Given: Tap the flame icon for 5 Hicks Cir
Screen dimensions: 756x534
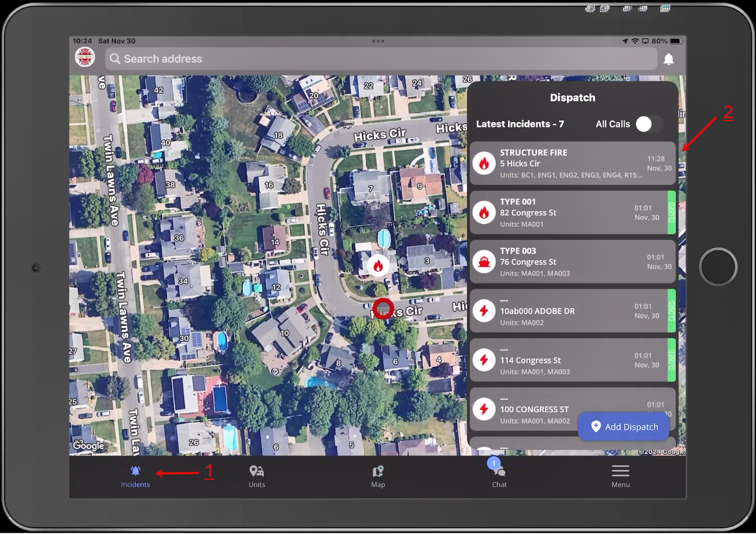Looking at the screenshot, I should point(483,164).
